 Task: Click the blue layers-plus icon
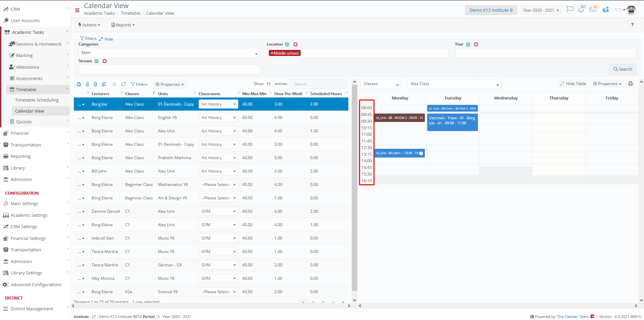[x=606, y=10]
